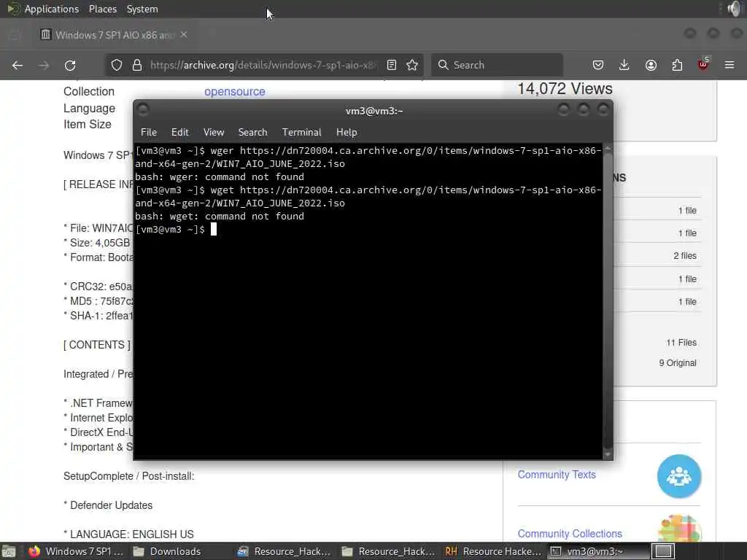Image resolution: width=747 pixels, height=560 pixels.
Task: Open the extensions puzzle icon
Action: pos(677,65)
